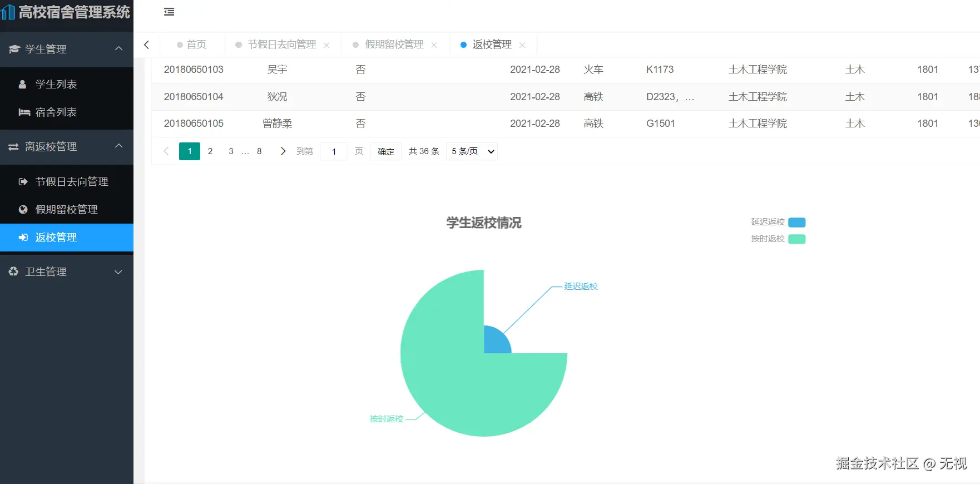Click the user icon beside 学生列表
980x484 pixels.
click(x=23, y=84)
